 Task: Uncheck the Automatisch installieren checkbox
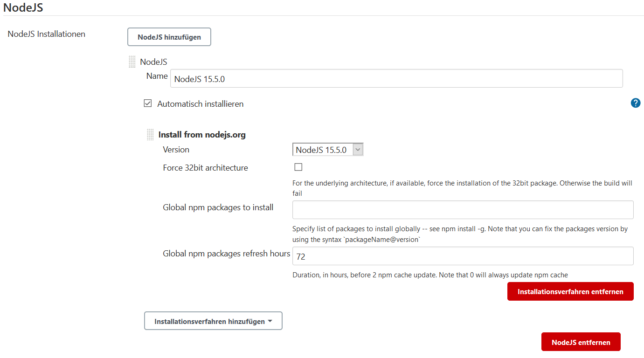(148, 103)
